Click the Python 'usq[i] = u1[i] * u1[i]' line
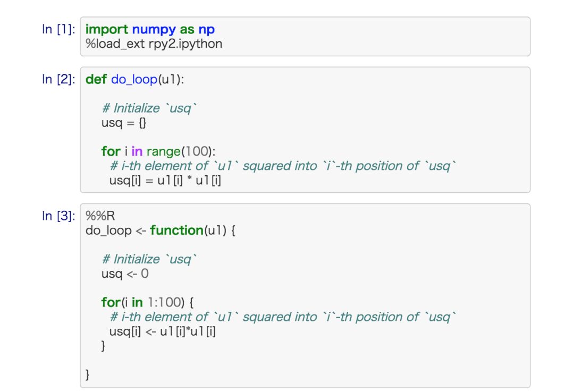This screenshot has width=574, height=392. coord(165,180)
